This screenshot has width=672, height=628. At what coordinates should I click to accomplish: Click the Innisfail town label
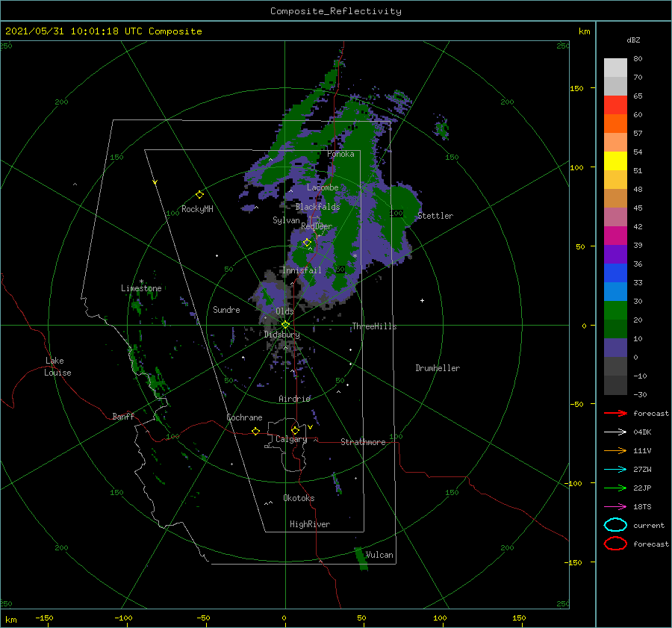point(302,270)
